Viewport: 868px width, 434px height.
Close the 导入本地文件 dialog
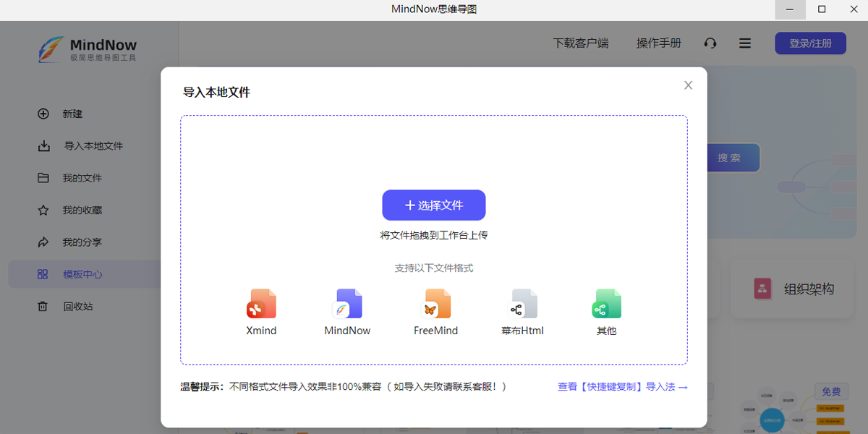coord(688,85)
